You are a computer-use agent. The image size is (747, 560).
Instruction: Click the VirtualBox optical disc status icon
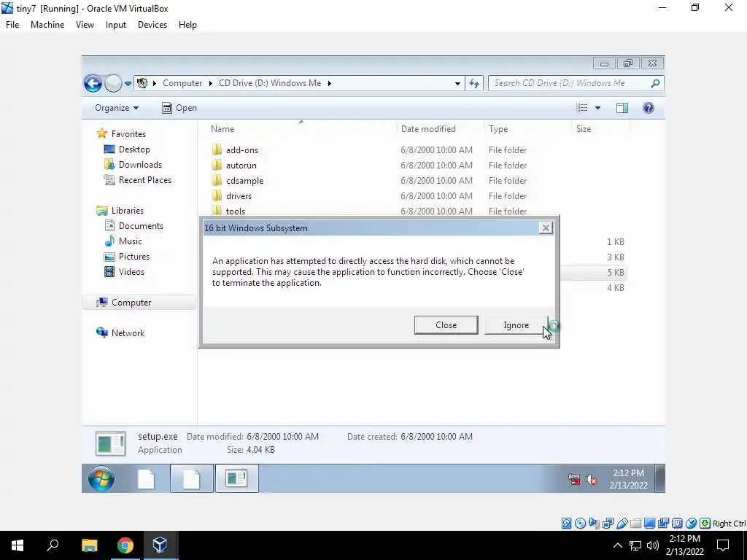(580, 524)
